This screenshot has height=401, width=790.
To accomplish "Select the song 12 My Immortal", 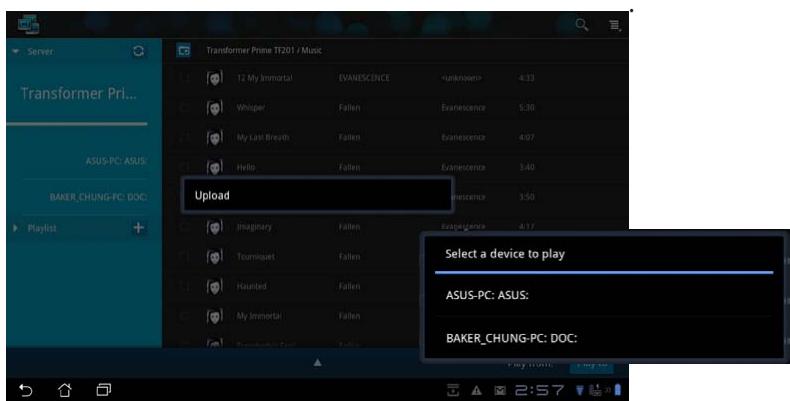I will coord(265,78).
